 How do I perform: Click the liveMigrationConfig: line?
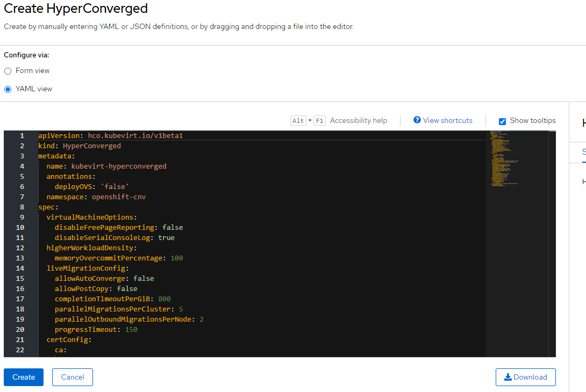[x=88, y=268]
